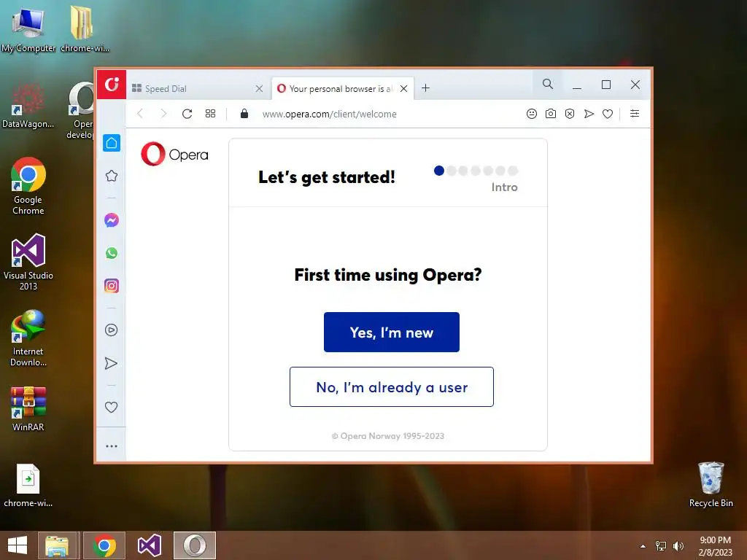Image resolution: width=747 pixels, height=560 pixels.
Task: Open File Explorer from the taskbar
Action: tap(57, 545)
